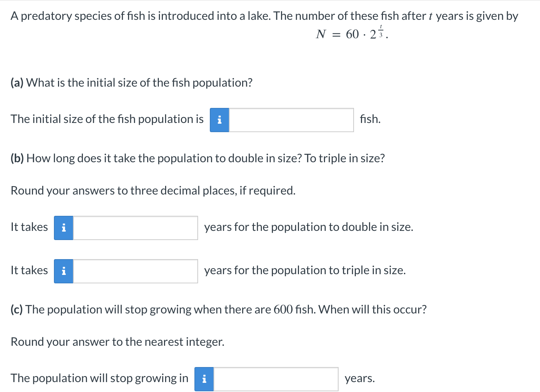Click "The population will stop growing in" label
540x392 pixels.
(x=99, y=378)
